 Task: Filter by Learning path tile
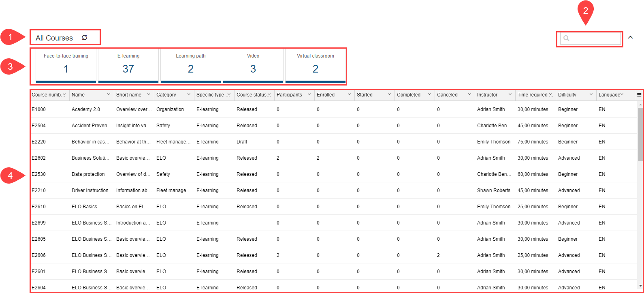191,65
